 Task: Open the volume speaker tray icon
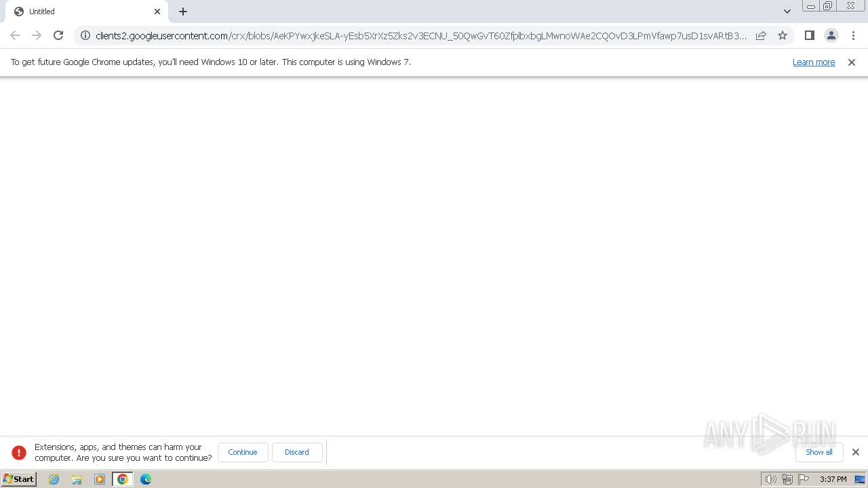click(x=770, y=479)
